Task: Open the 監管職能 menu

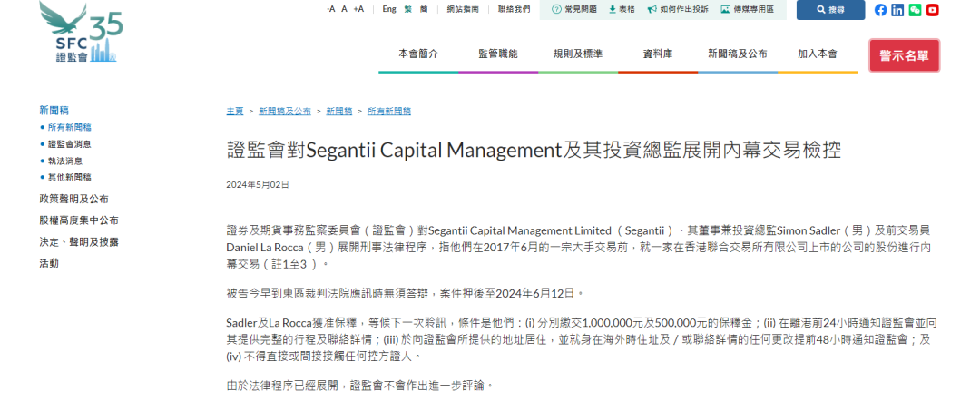Action: (498, 54)
